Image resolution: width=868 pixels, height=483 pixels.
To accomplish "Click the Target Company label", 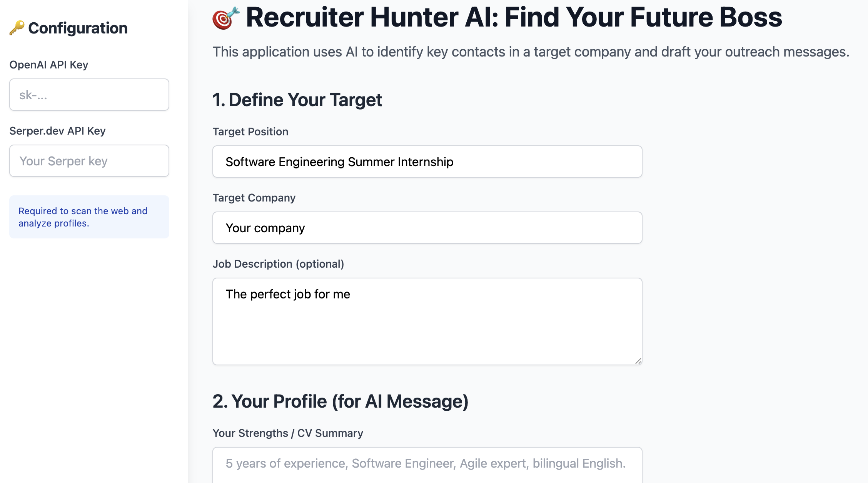I will [254, 198].
